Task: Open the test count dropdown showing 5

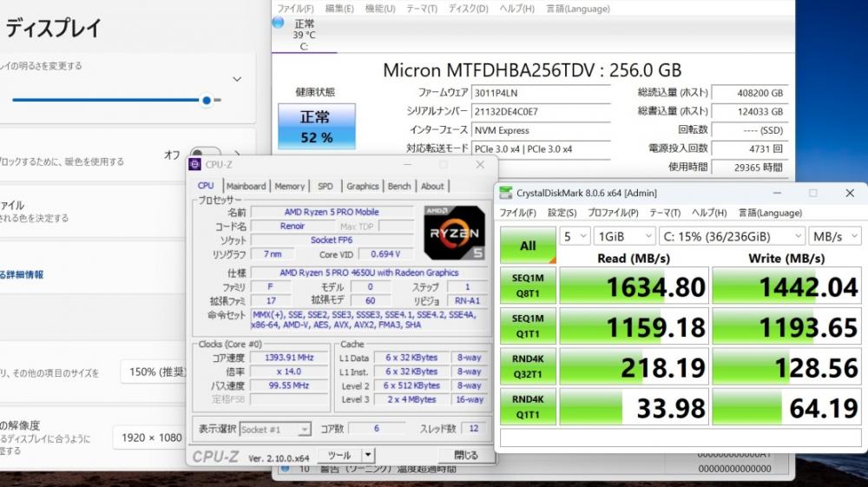Action: point(575,236)
